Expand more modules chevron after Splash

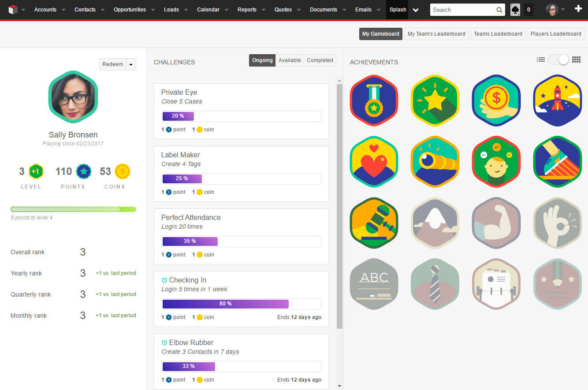click(415, 10)
